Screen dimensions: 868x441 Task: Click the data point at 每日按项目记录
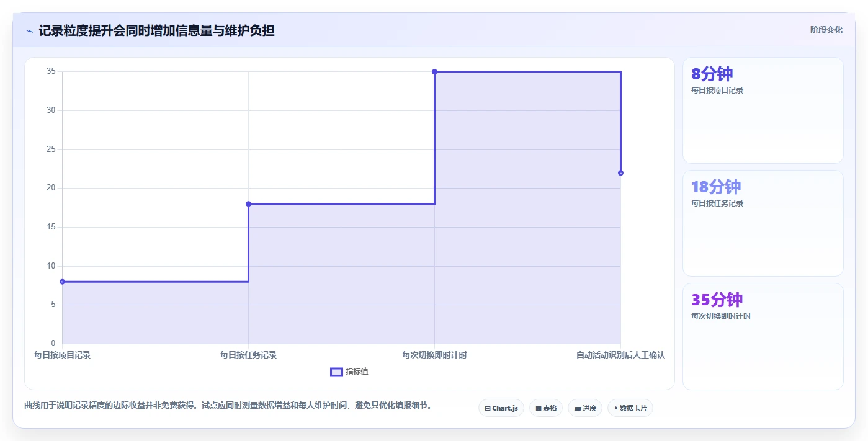coord(62,282)
